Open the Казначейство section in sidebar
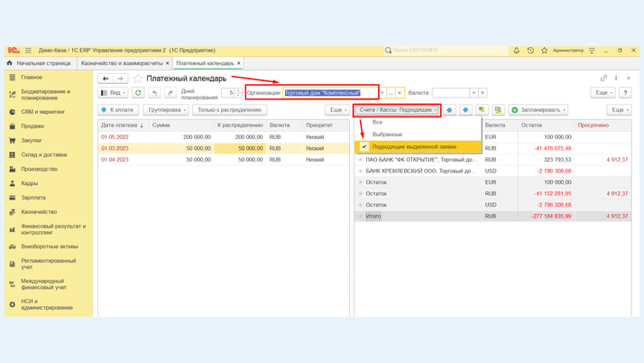644x363 pixels. (x=39, y=212)
